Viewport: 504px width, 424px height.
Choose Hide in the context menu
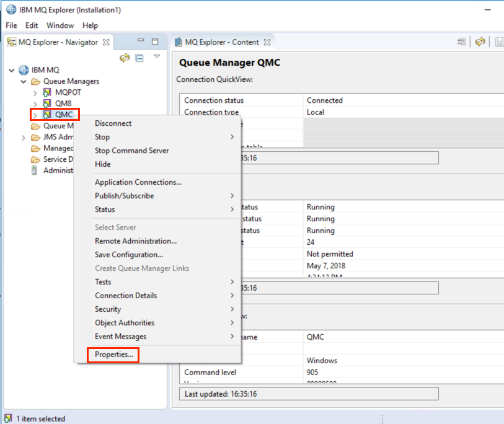[157, 164]
